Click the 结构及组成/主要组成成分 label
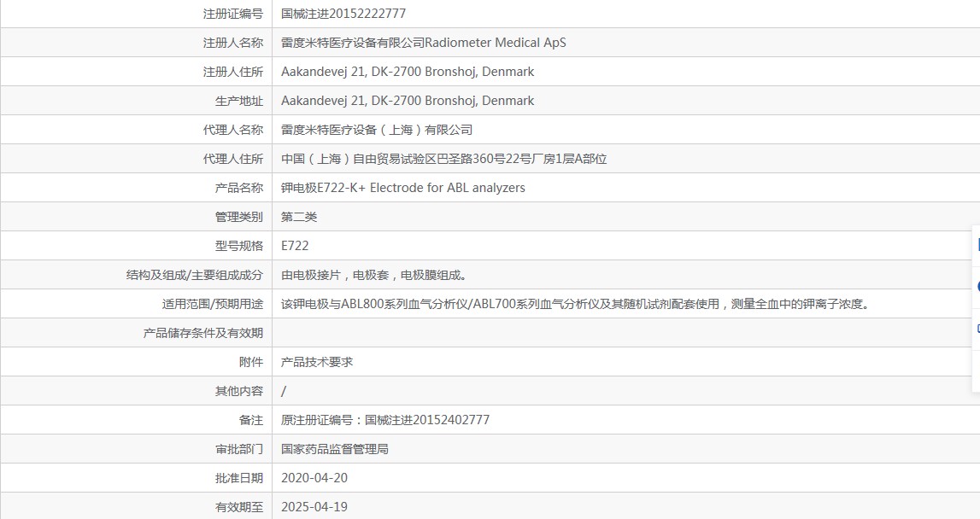 194,275
